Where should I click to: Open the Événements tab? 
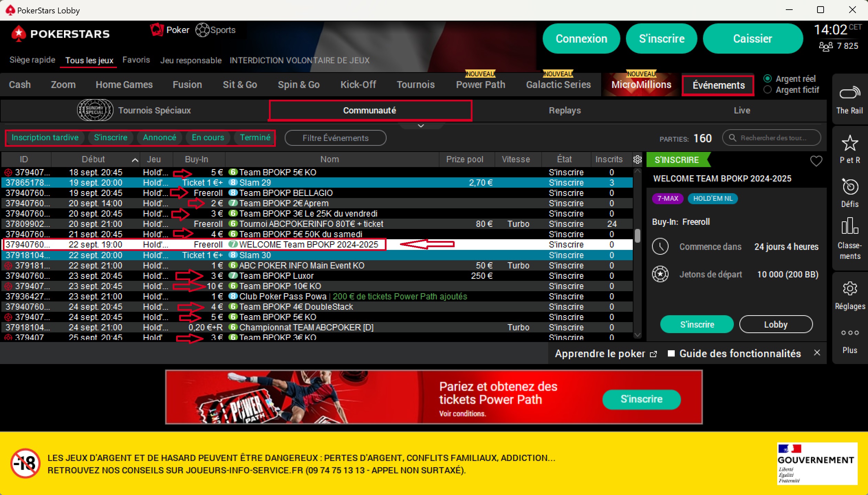coord(718,85)
